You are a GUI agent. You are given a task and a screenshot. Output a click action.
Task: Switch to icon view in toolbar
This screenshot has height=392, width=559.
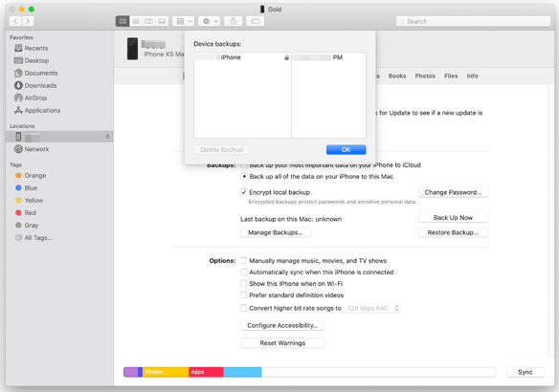tap(123, 21)
